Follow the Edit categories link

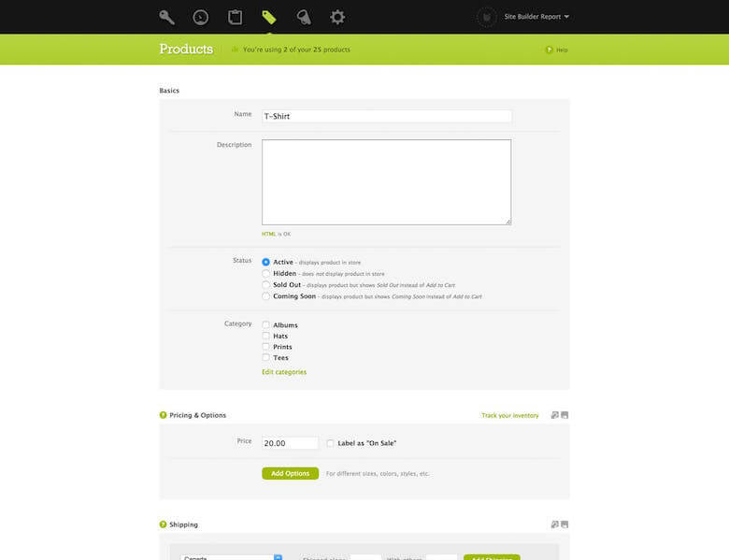[x=284, y=372]
